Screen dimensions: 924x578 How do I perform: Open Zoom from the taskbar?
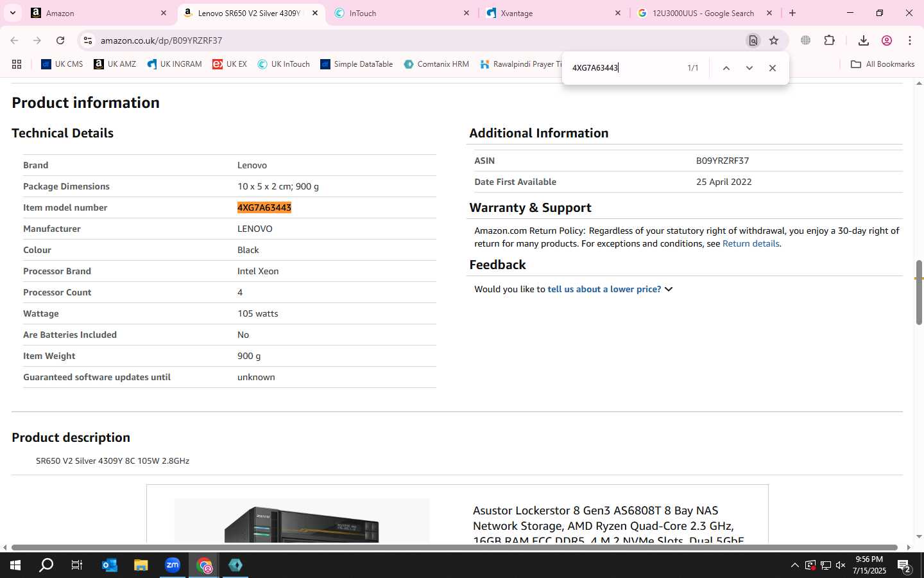(x=173, y=565)
